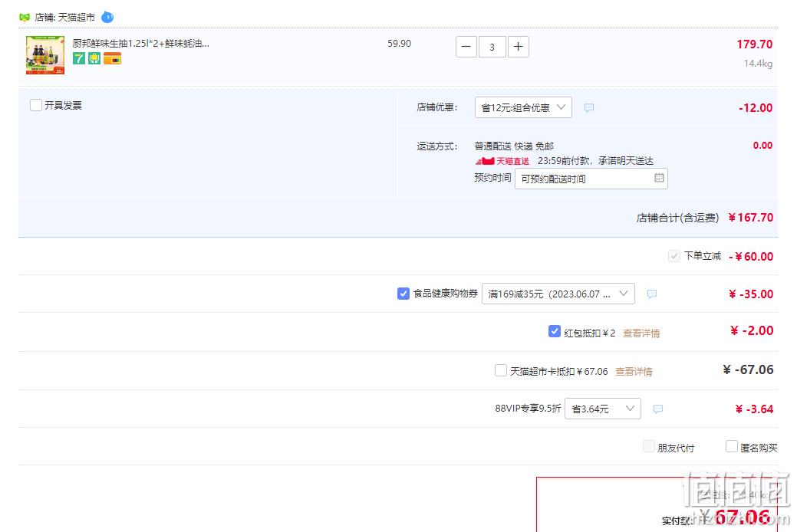Click the quantity input field showing 3
The height and width of the screenshot is (532, 797).
tap(492, 47)
